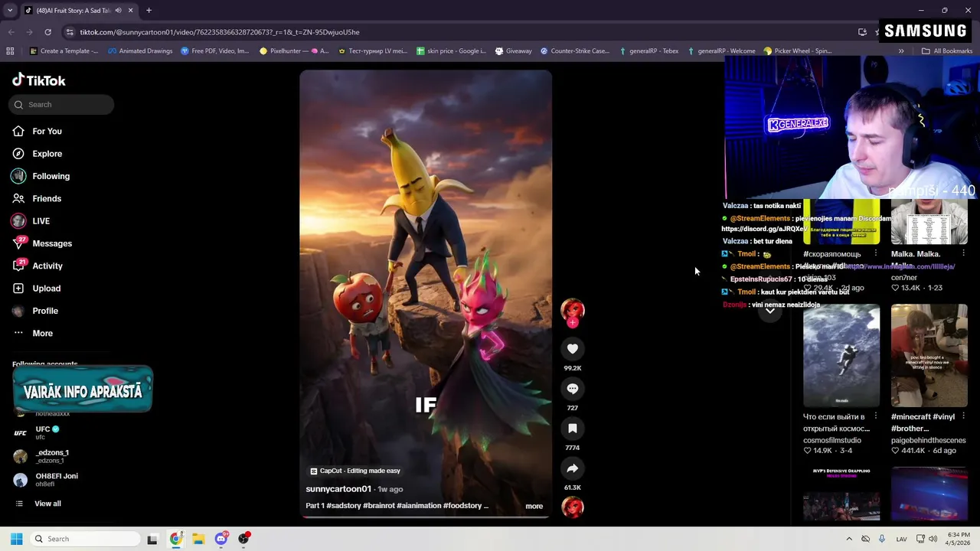The width and height of the screenshot is (980, 551).
Task: Expand the bookmarks overflow chevron
Action: [x=901, y=51]
